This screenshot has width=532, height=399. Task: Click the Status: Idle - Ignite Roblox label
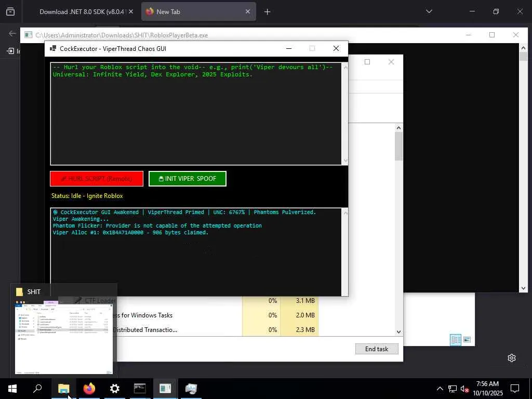point(87,196)
